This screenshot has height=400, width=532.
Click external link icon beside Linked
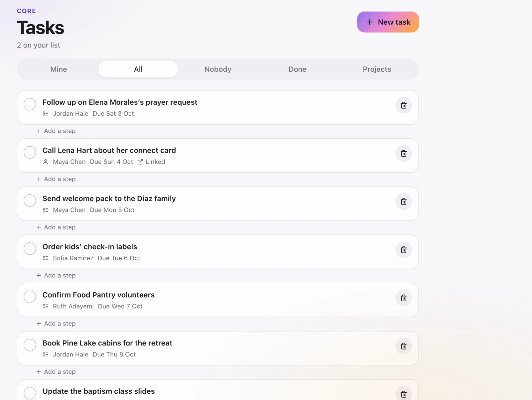click(x=140, y=162)
